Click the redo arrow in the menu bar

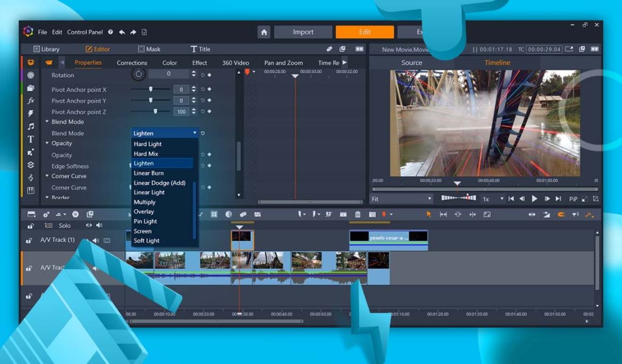tap(133, 32)
